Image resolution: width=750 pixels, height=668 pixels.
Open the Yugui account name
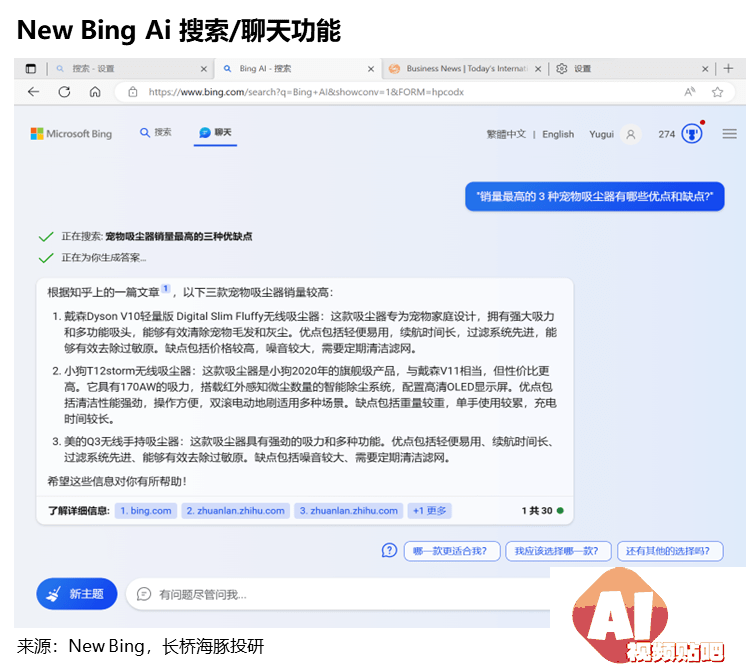click(601, 134)
